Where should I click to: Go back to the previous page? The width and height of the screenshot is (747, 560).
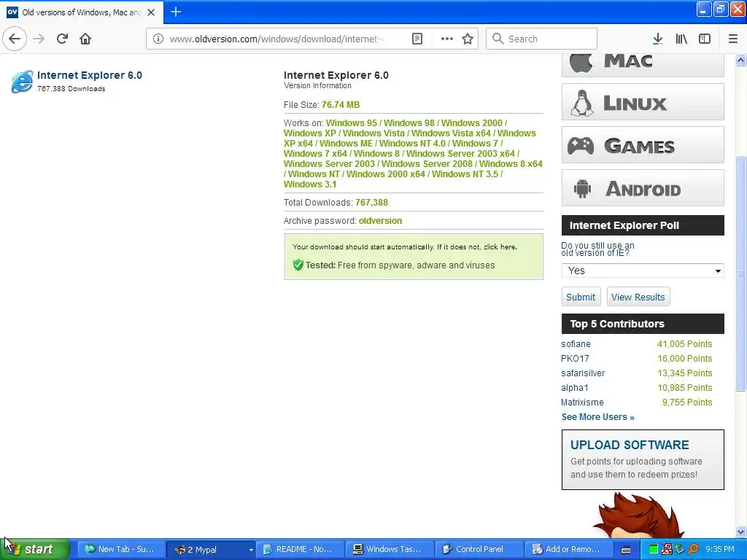pos(15,39)
